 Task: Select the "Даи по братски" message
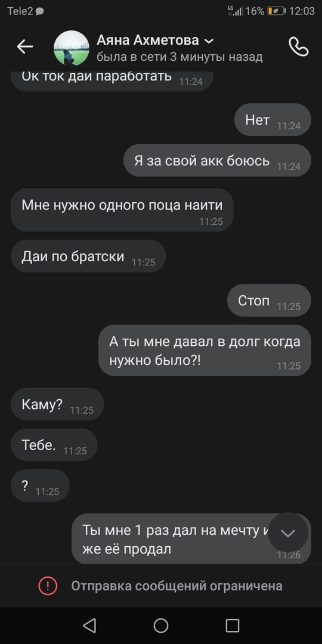(88, 256)
